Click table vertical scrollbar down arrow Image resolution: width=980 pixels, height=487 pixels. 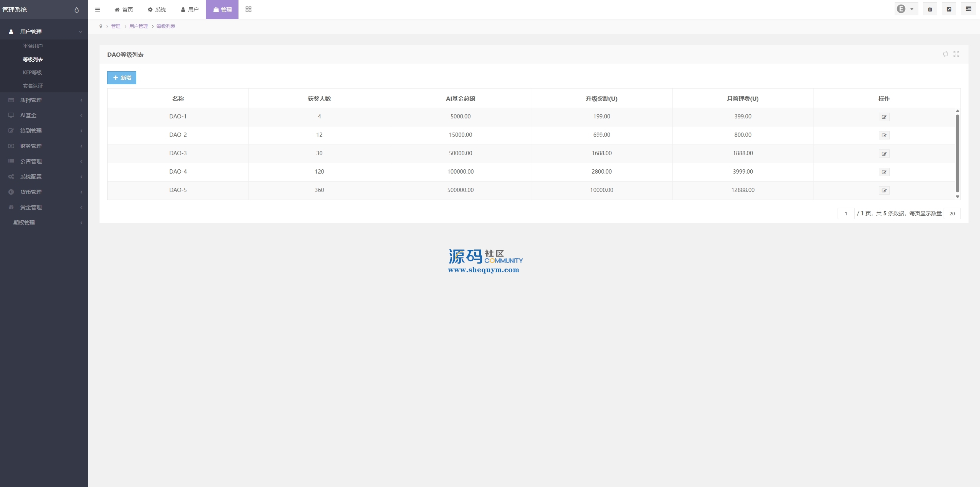pos(957,197)
